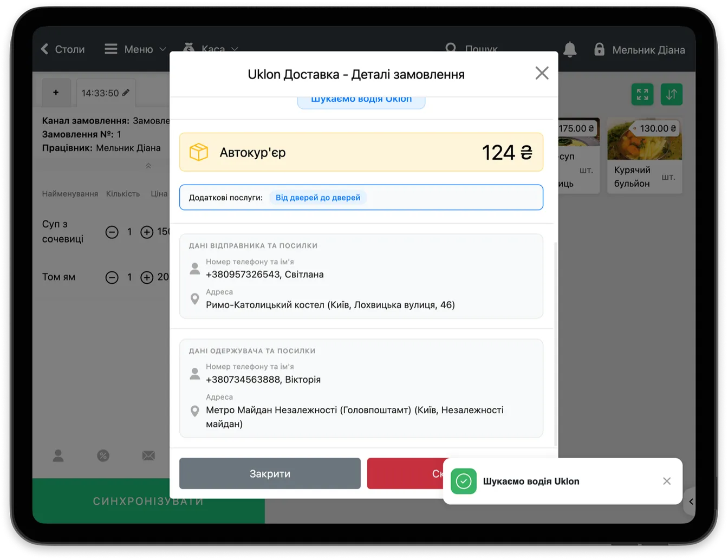Click the Шукаємо водія Uklon status badge
This screenshot has height=560, width=728.
pos(361,101)
